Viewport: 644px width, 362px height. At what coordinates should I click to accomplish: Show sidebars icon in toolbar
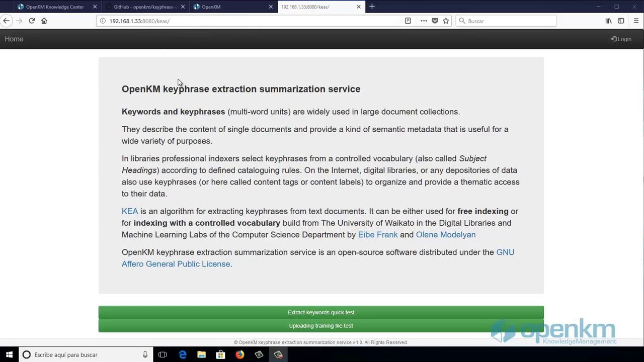621,21
